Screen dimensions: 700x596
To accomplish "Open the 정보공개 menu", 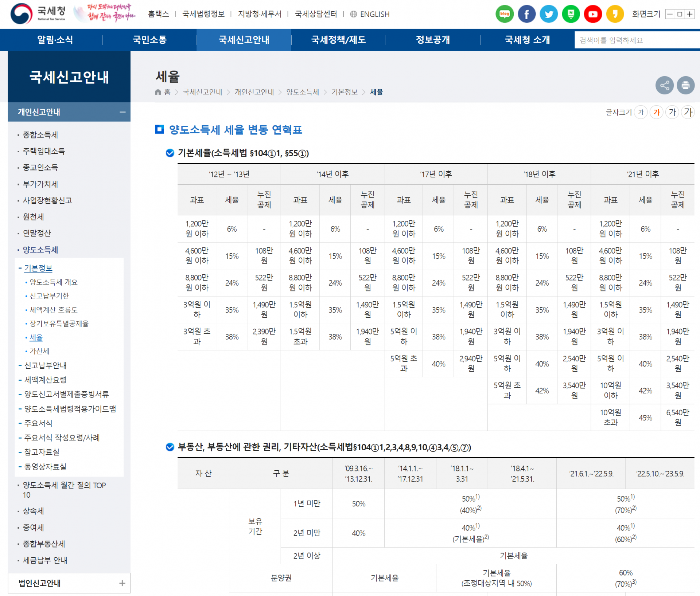I will pyautogui.click(x=432, y=40).
